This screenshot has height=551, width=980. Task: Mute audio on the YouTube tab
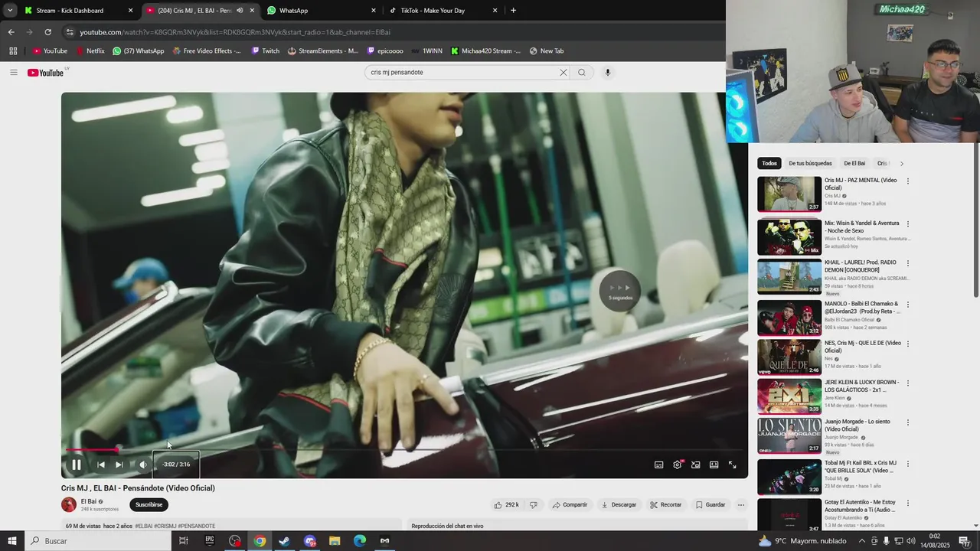240,11
